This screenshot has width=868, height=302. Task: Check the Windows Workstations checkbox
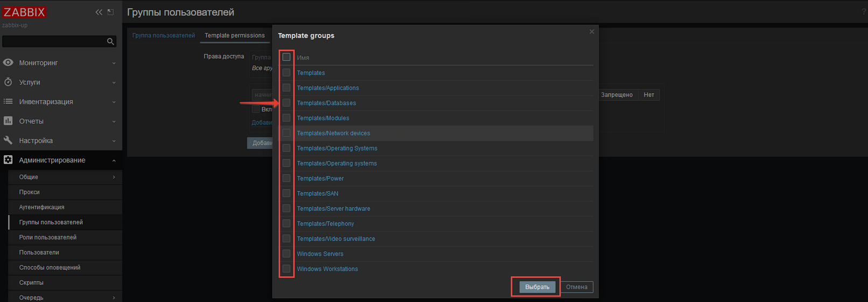coord(286,269)
